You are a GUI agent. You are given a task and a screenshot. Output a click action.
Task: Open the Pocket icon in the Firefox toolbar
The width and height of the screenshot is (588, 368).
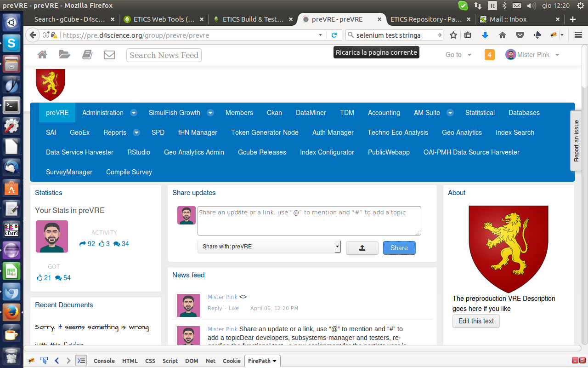(520, 35)
